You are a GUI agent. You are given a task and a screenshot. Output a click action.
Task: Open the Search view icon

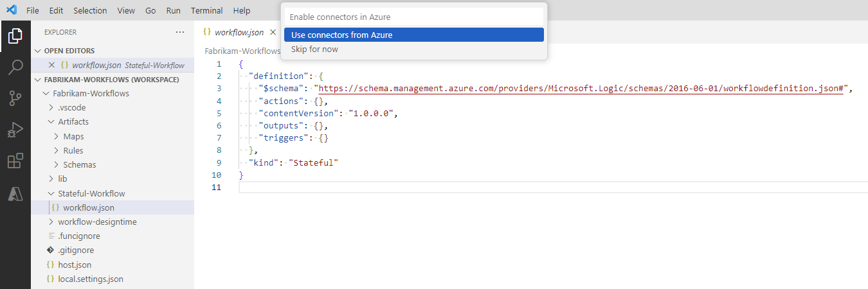15,67
